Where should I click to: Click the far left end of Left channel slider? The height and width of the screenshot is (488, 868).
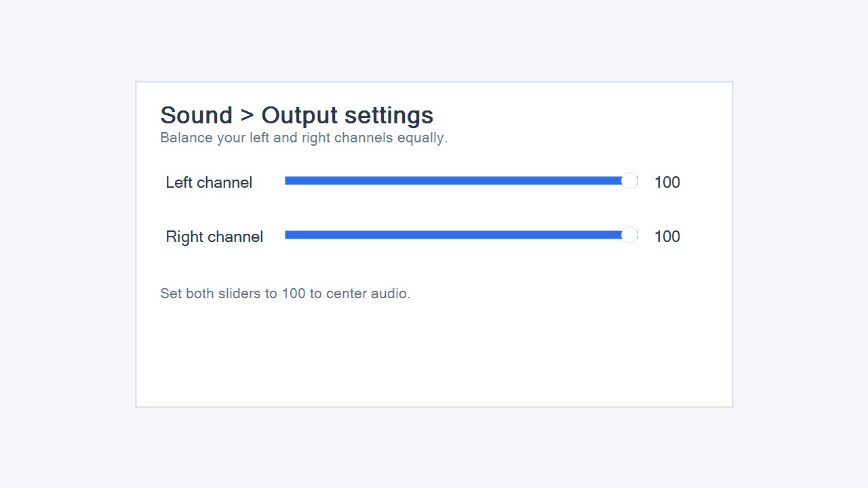pos(287,181)
